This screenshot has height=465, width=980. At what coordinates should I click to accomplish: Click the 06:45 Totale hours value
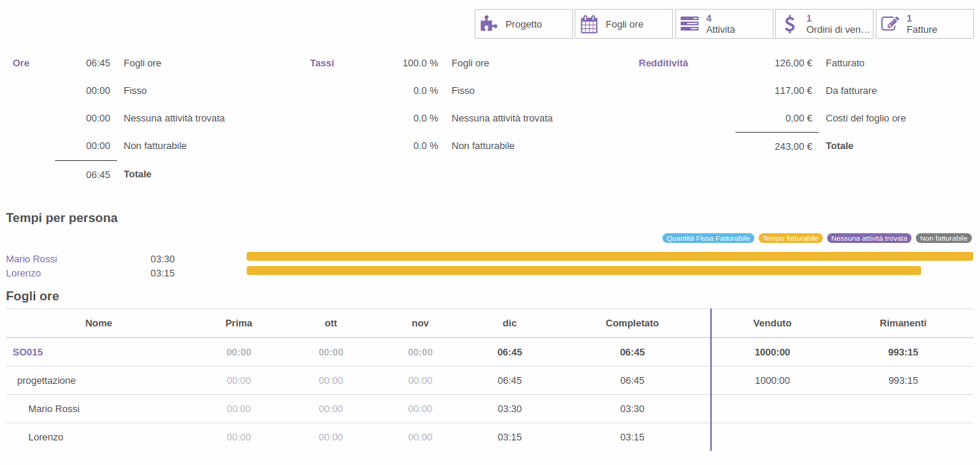pyautogui.click(x=98, y=175)
